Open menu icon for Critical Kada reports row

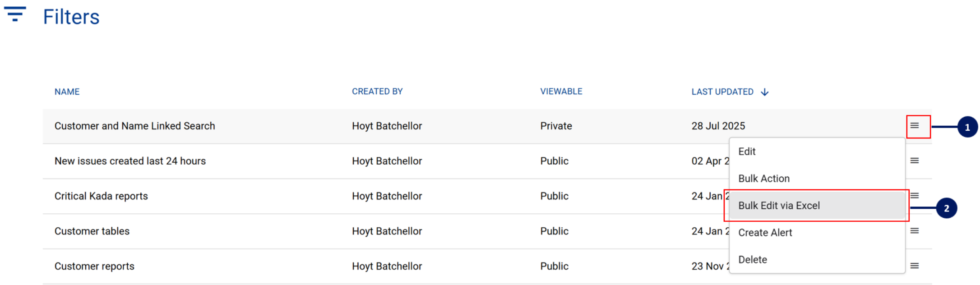pyautogui.click(x=915, y=196)
